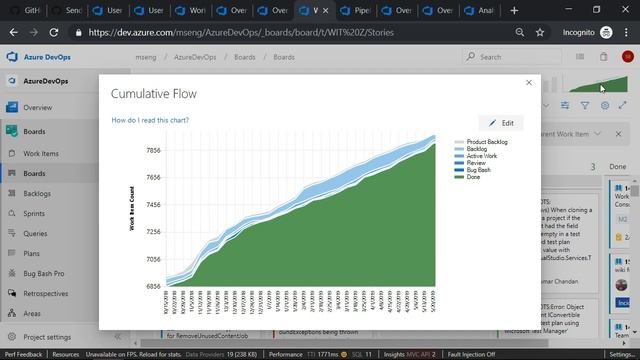The image size is (640, 360).
Task: Click the Done legend swatch
Action: click(459, 177)
